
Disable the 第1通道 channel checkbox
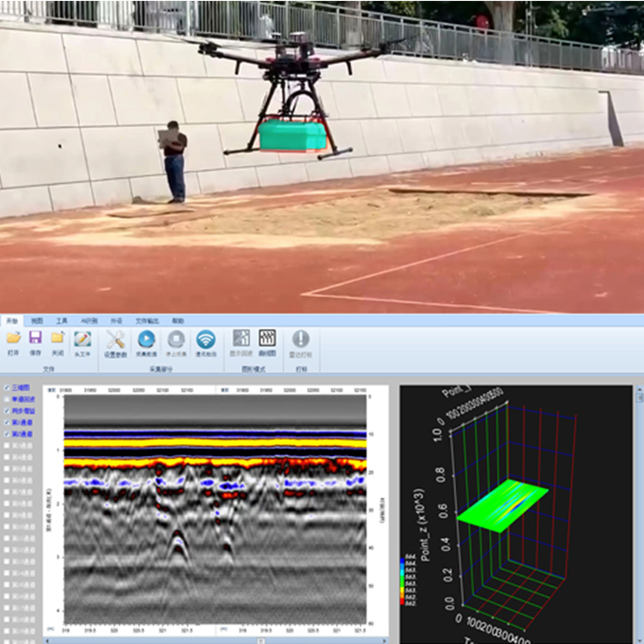8,422
